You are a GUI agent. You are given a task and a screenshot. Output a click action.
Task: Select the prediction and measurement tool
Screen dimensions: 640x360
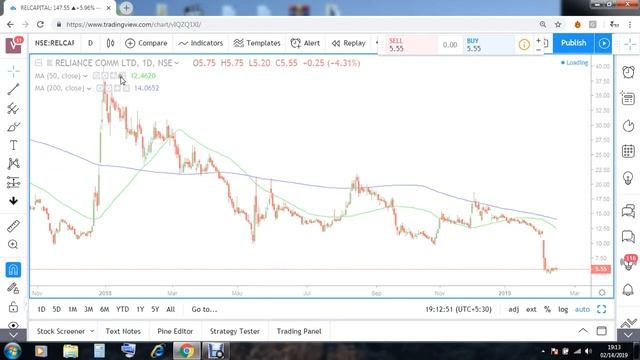(13, 182)
